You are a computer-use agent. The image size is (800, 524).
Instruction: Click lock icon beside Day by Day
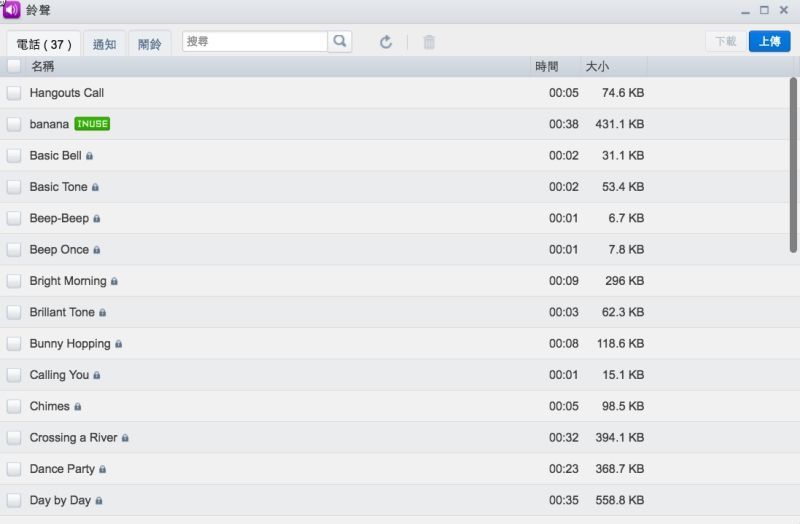point(99,501)
